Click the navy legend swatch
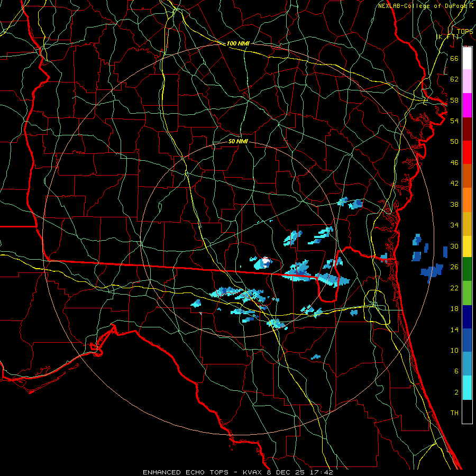 467,317
